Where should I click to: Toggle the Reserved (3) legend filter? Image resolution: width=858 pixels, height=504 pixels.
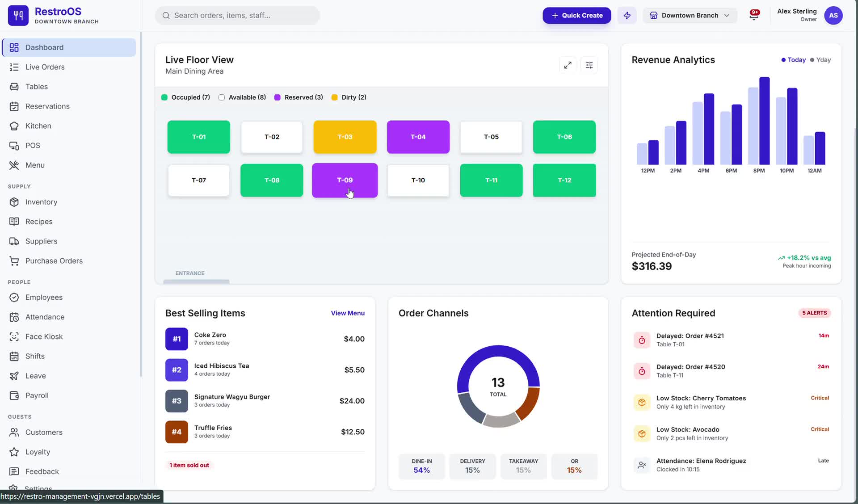[x=299, y=97]
